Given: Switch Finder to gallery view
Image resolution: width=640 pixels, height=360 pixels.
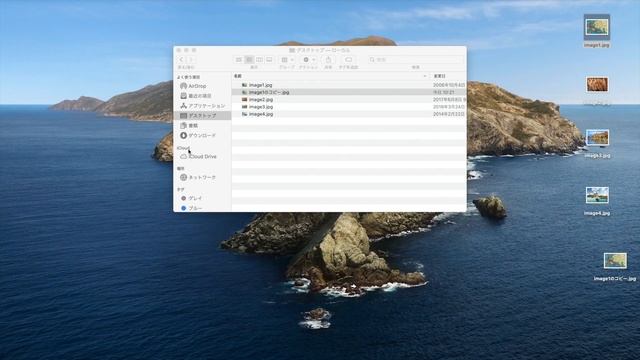Looking at the screenshot, I should 269,60.
